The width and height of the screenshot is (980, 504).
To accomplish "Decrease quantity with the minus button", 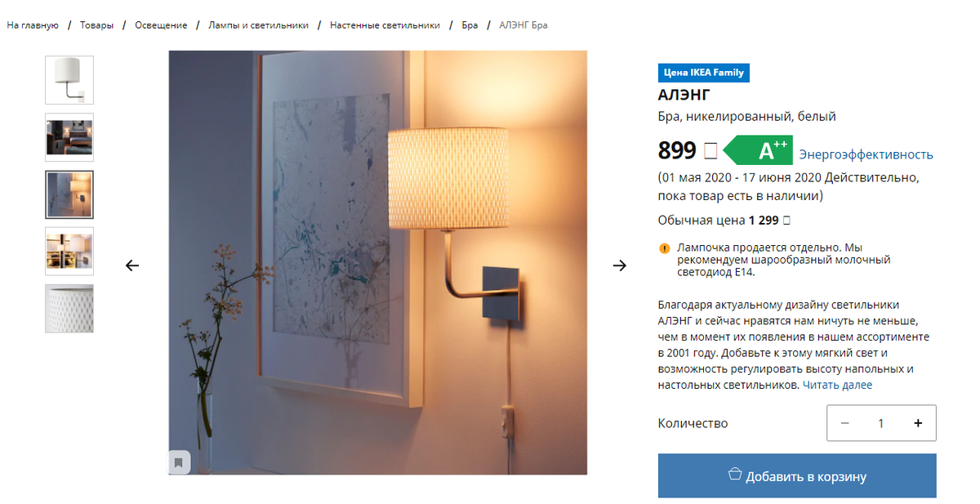I will coord(845,423).
